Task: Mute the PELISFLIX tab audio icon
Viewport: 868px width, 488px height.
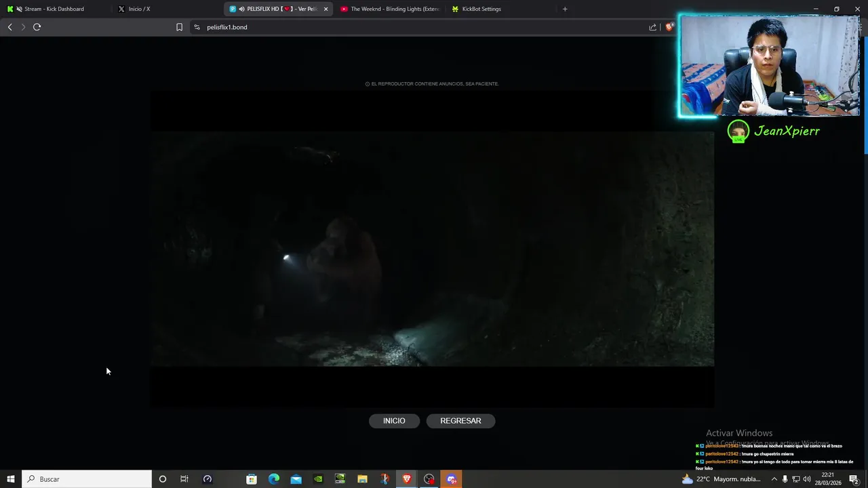Action: click(x=241, y=9)
